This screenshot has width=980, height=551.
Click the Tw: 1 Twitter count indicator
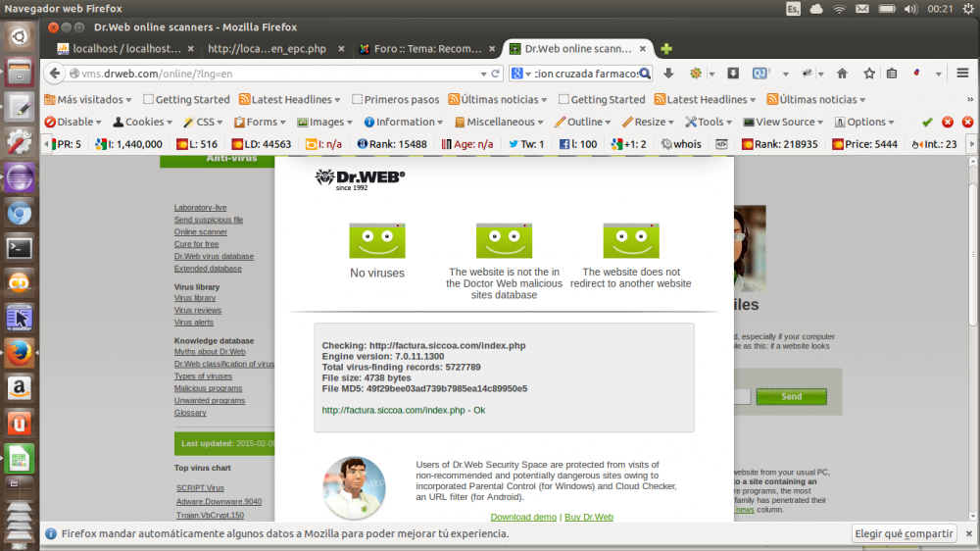(x=526, y=144)
